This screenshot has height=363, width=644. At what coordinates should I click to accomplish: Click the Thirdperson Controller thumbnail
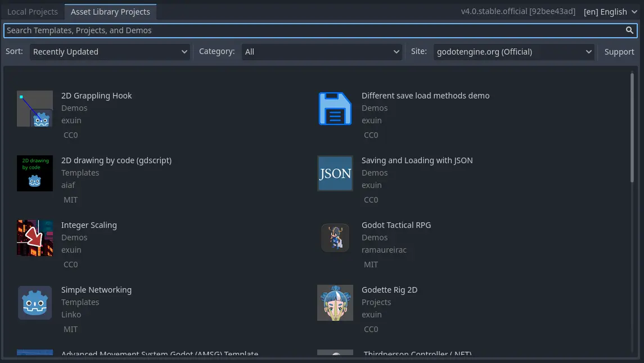tap(335, 355)
